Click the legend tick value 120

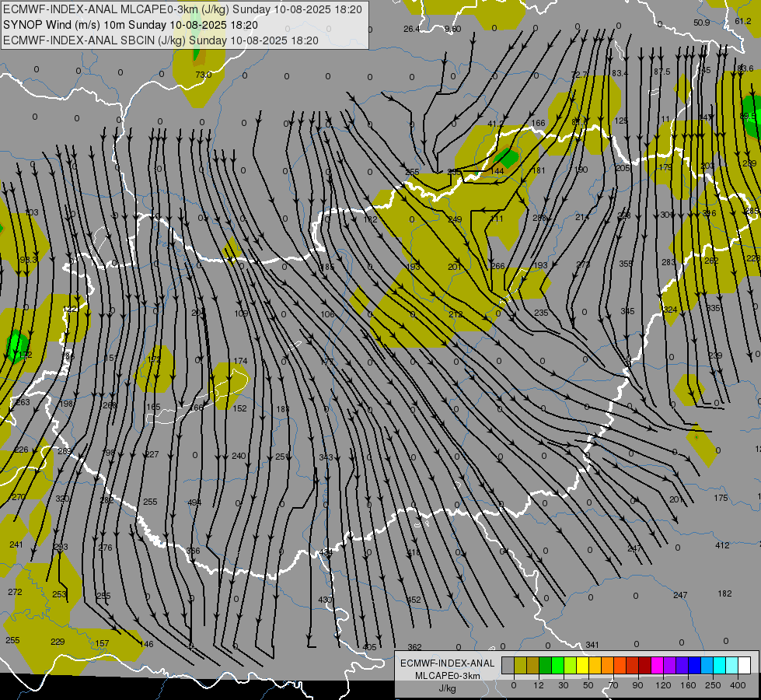click(663, 685)
